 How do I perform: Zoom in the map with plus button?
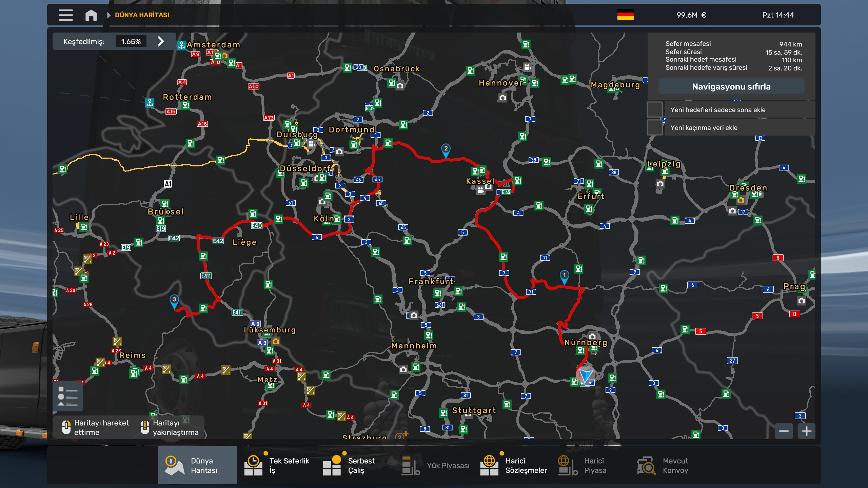click(x=807, y=431)
